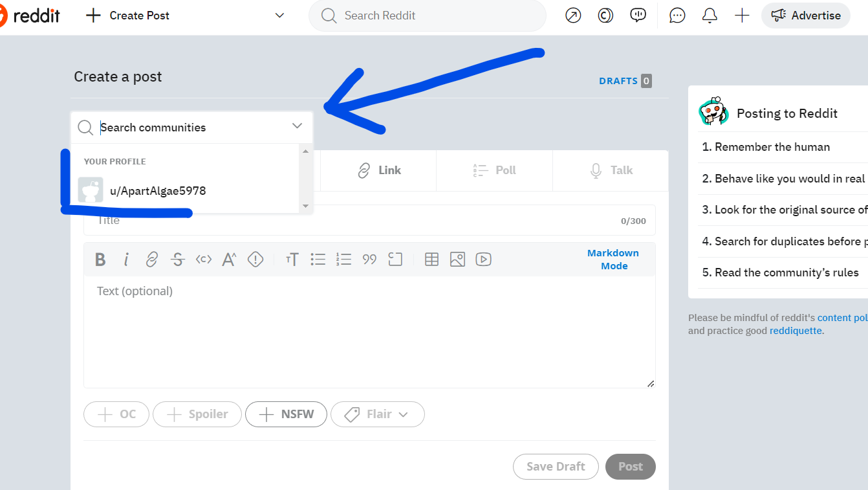Click the Save Draft button

[x=556, y=466]
